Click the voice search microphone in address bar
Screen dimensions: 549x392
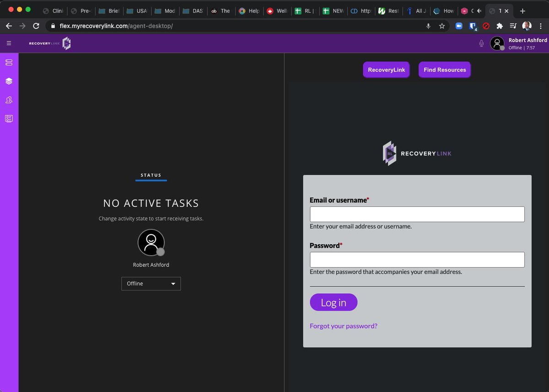click(428, 26)
